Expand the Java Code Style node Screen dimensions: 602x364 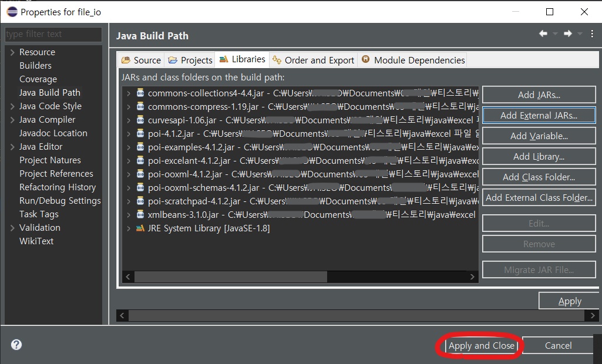click(x=12, y=106)
